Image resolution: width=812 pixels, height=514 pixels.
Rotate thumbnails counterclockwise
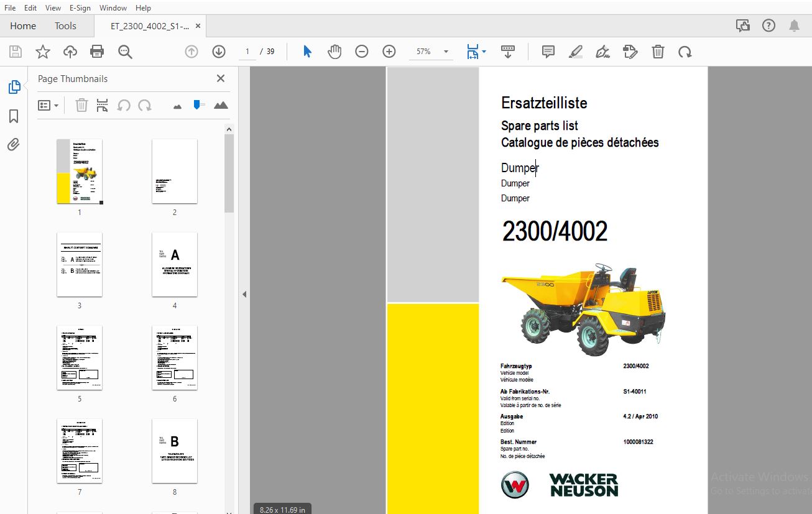pos(124,106)
